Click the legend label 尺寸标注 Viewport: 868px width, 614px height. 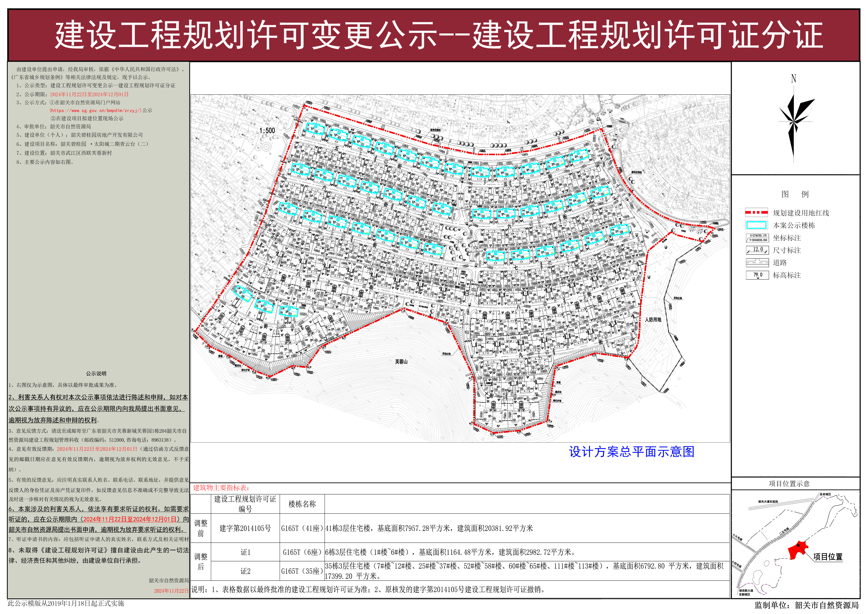point(787,250)
